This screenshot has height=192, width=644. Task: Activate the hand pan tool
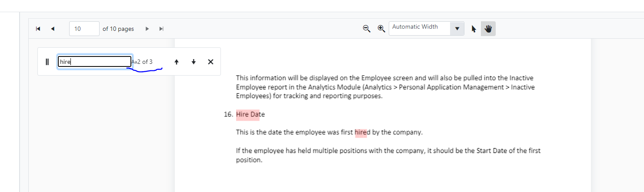coord(488,29)
